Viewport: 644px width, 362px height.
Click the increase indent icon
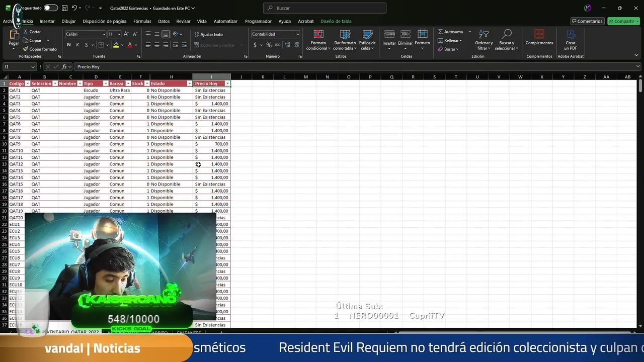(x=184, y=45)
